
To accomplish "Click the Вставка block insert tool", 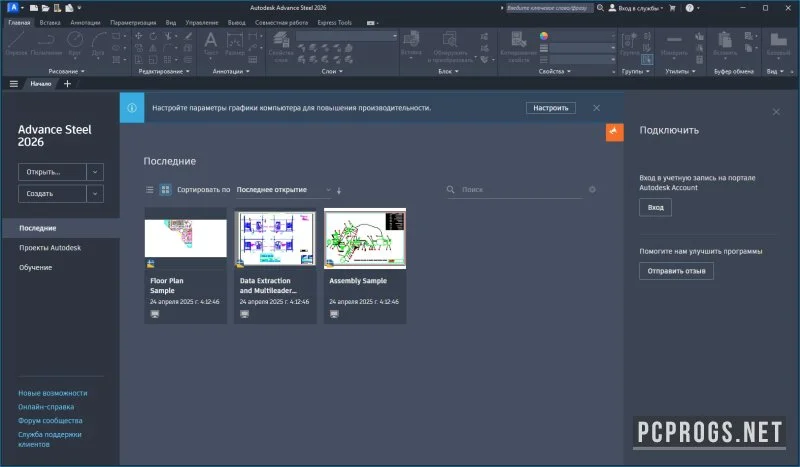I will [x=411, y=43].
